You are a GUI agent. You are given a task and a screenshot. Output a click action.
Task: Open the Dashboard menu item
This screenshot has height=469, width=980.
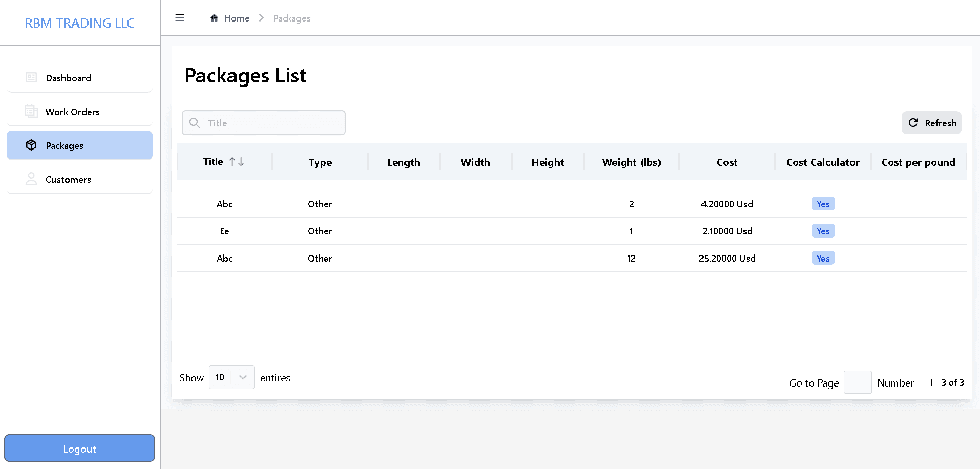tap(79, 78)
